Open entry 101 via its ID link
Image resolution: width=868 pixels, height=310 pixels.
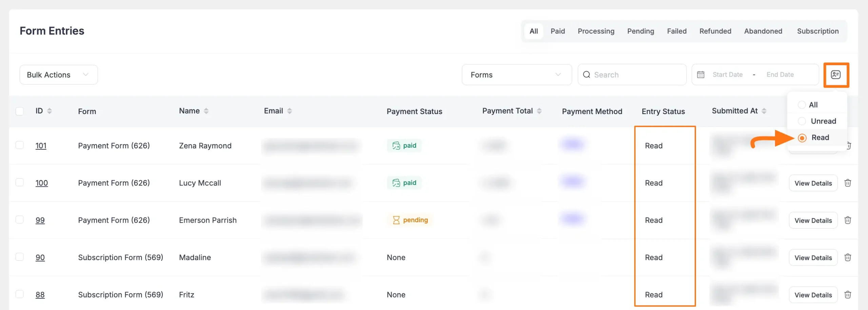pyautogui.click(x=41, y=145)
